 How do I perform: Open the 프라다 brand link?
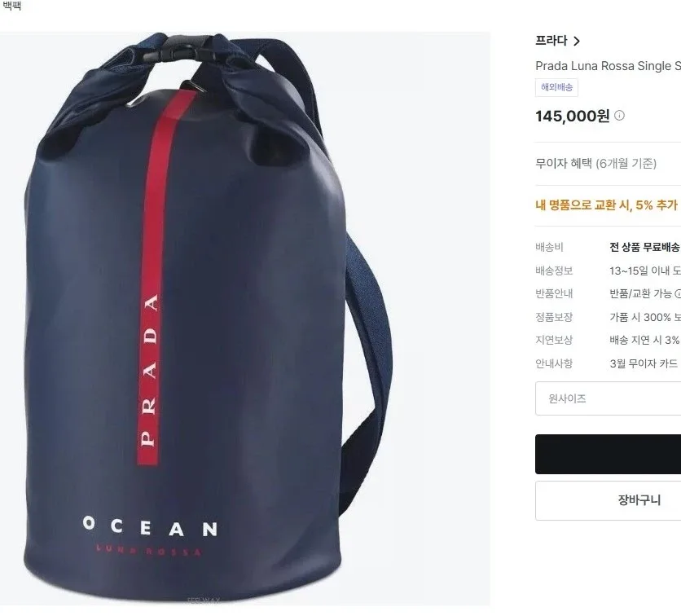(551, 41)
